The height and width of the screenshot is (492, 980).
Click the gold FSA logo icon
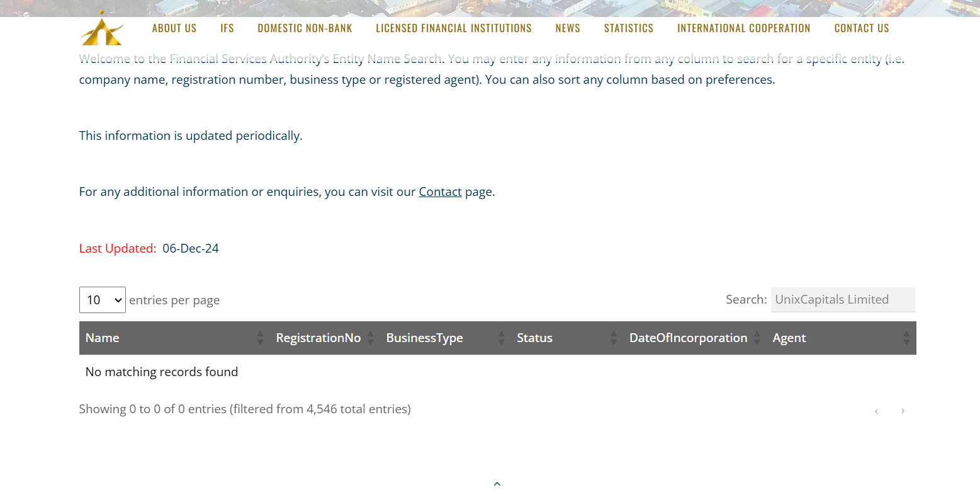point(101,28)
